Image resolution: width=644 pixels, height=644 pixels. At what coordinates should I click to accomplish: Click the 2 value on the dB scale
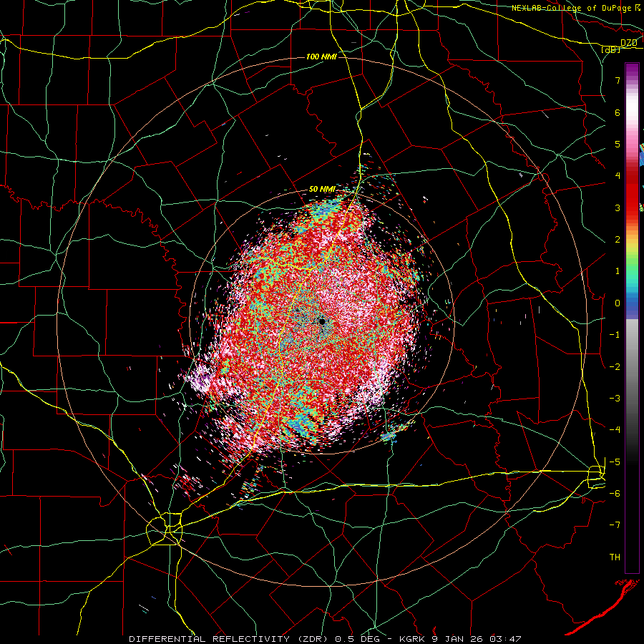(618, 240)
